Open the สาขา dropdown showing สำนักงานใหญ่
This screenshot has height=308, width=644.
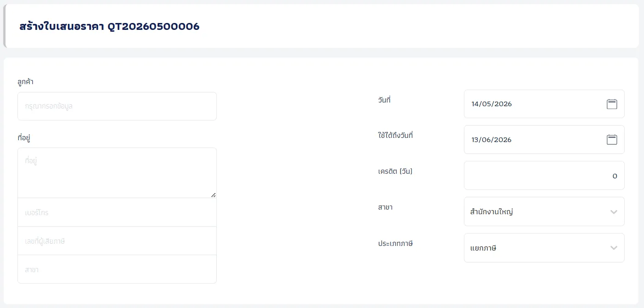point(544,211)
